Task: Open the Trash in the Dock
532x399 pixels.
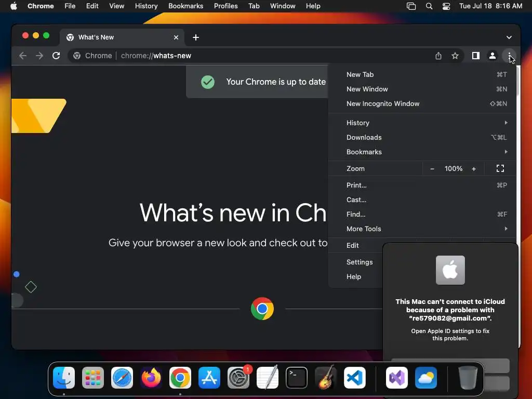Action: coord(468,378)
